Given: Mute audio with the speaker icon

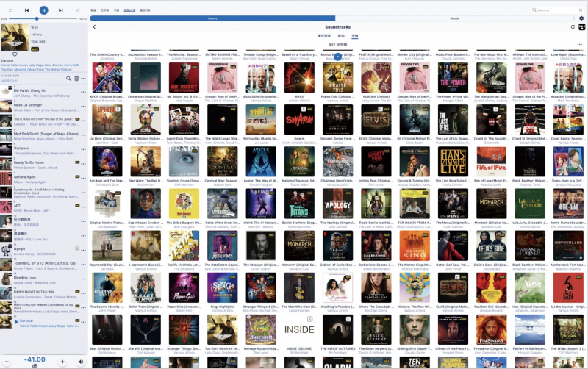Looking at the screenshot, I should [x=81, y=362].
